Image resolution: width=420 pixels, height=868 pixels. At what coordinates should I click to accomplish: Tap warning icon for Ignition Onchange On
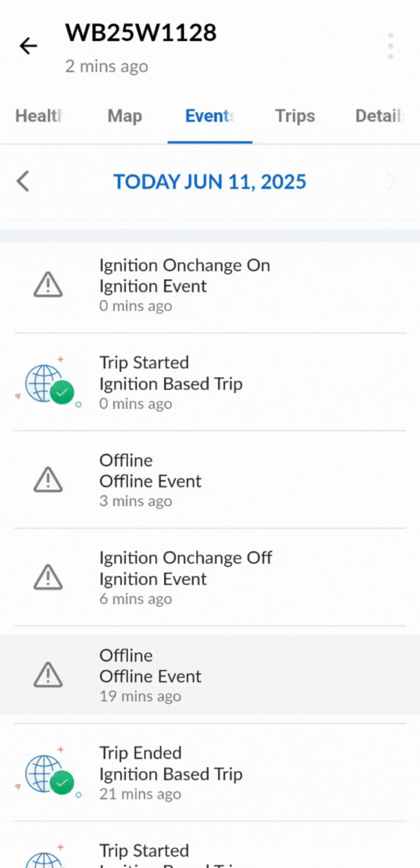click(48, 285)
